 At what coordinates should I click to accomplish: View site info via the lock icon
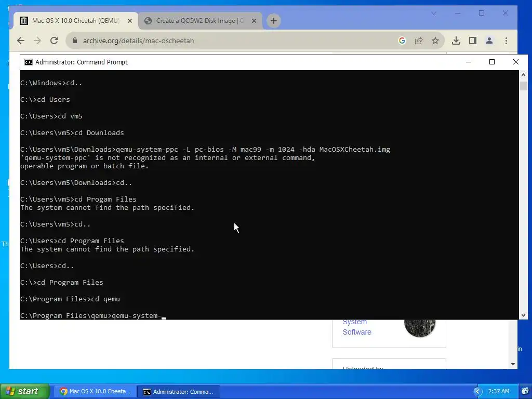point(75,41)
